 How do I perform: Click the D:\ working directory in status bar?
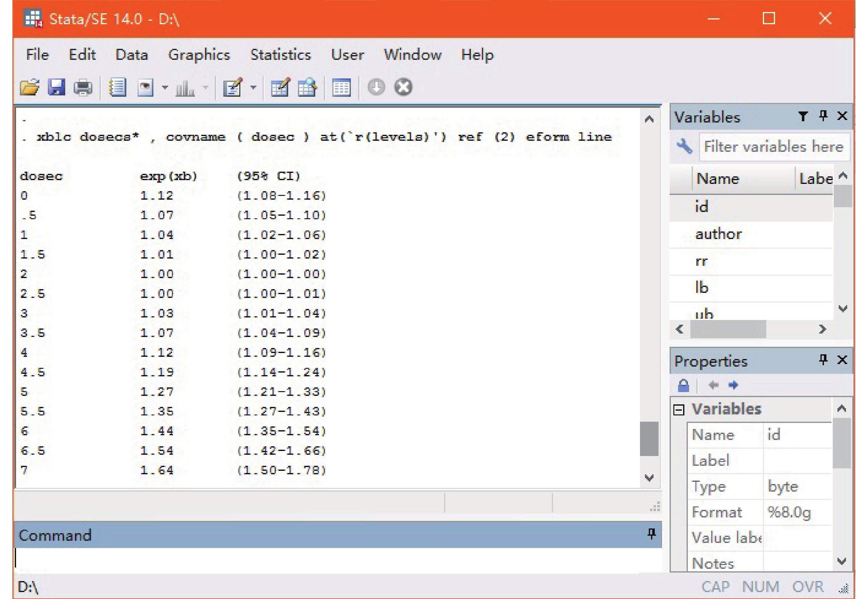tap(28, 587)
